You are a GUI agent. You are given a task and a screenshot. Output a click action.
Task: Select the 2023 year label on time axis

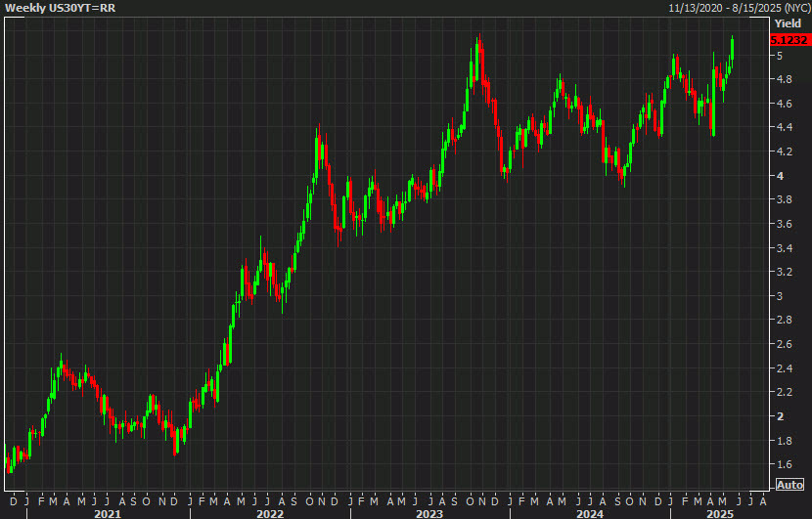tap(429, 513)
